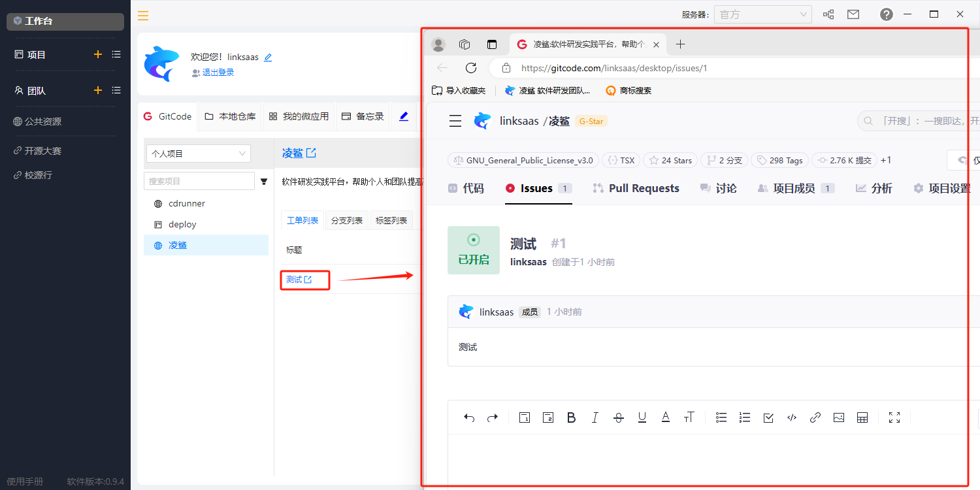The image size is (980, 490).
Task: Insert a numbered list in the comment
Action: click(745, 418)
